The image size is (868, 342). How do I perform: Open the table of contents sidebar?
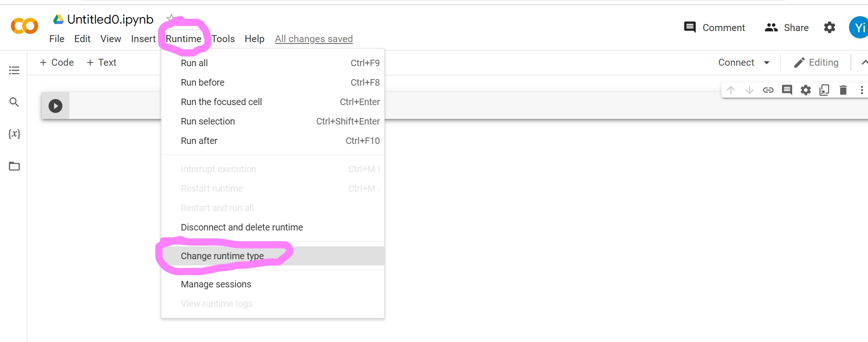pos(14,70)
